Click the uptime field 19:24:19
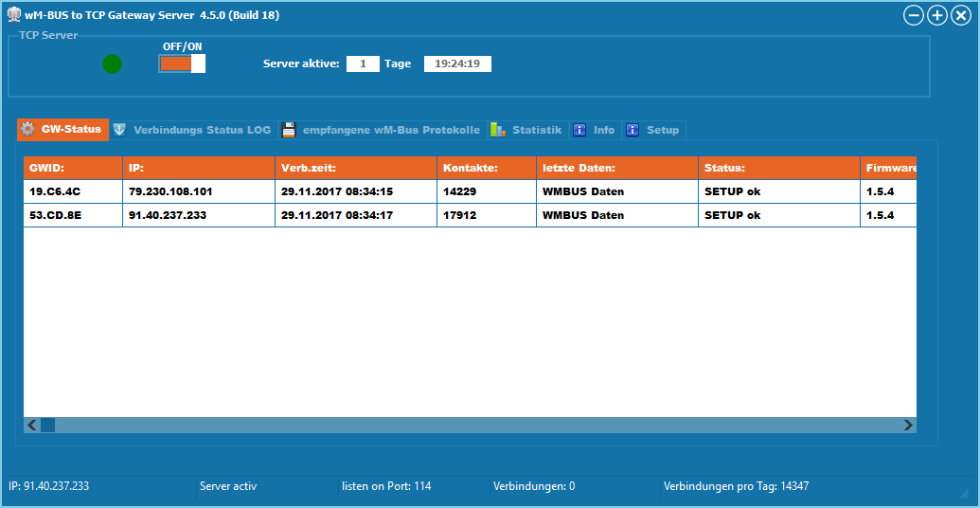 tap(457, 63)
